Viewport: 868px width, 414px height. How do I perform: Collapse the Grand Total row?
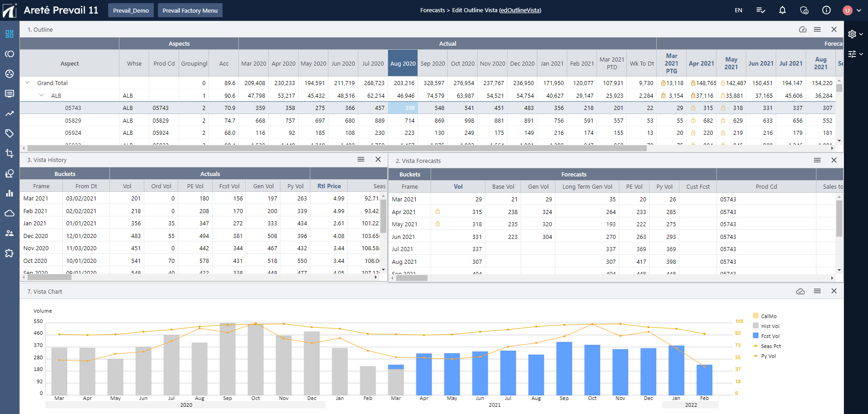point(28,83)
